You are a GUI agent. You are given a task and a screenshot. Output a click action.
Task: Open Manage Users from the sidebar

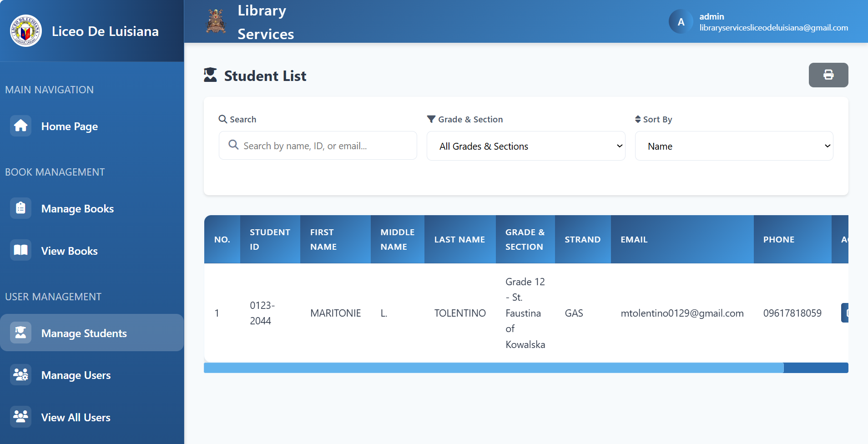tap(76, 375)
